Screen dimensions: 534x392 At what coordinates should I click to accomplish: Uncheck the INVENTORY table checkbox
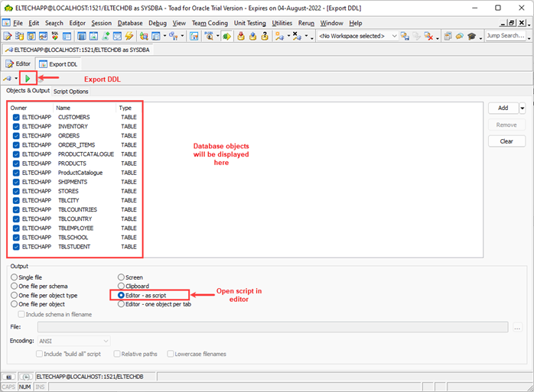click(16, 126)
